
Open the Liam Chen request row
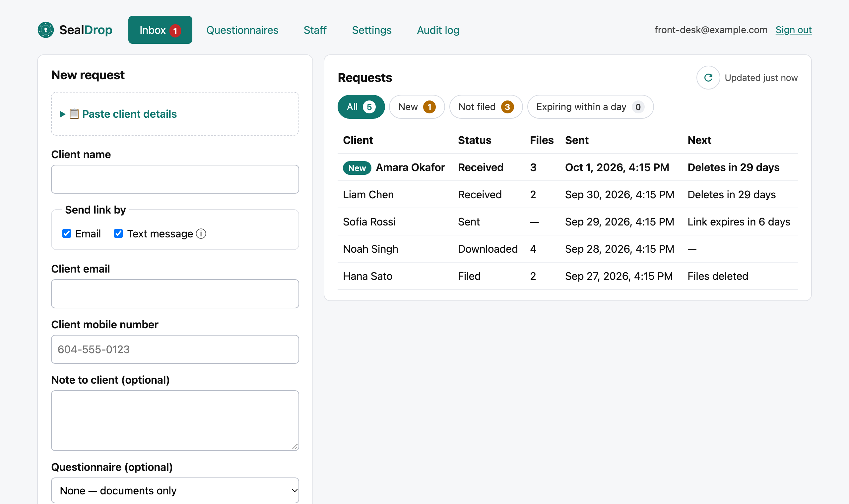[567, 195]
